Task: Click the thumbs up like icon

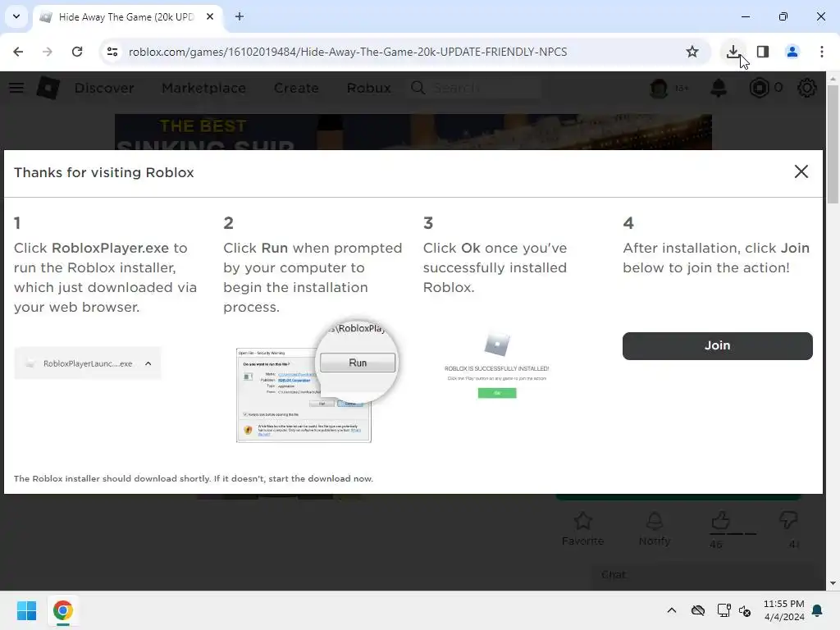Action: 721,519
